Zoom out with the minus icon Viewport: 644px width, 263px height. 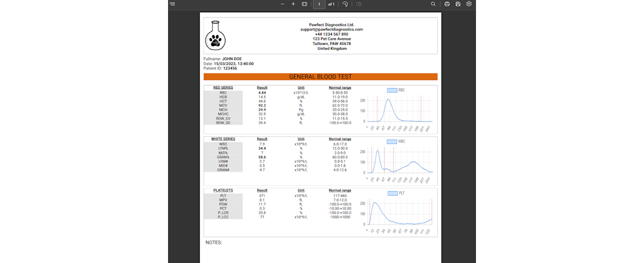tap(282, 4)
